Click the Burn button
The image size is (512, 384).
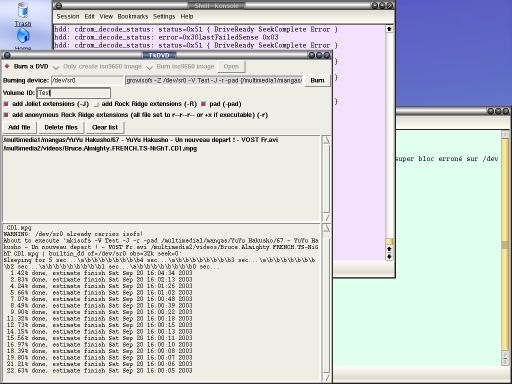tap(317, 80)
